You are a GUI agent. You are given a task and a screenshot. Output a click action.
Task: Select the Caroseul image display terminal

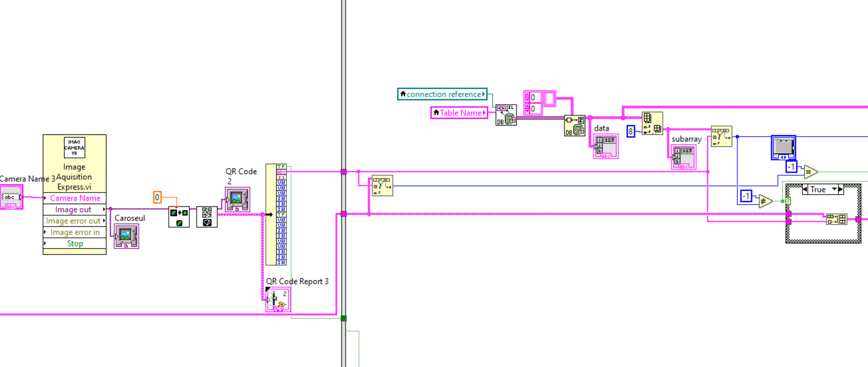tap(126, 236)
